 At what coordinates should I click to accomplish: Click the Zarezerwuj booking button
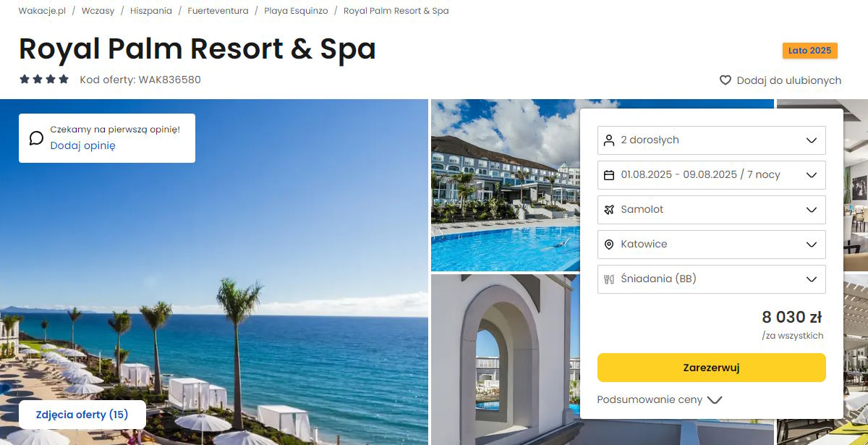[712, 368]
